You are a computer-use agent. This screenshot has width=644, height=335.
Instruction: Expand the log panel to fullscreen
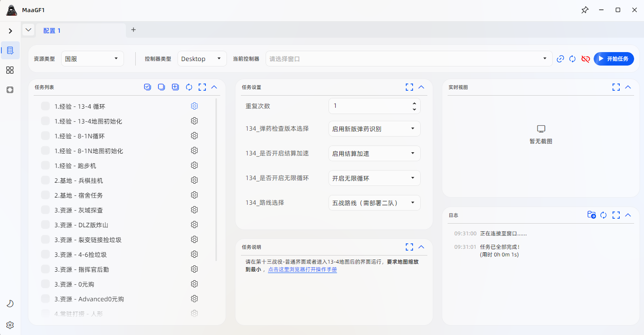click(616, 215)
